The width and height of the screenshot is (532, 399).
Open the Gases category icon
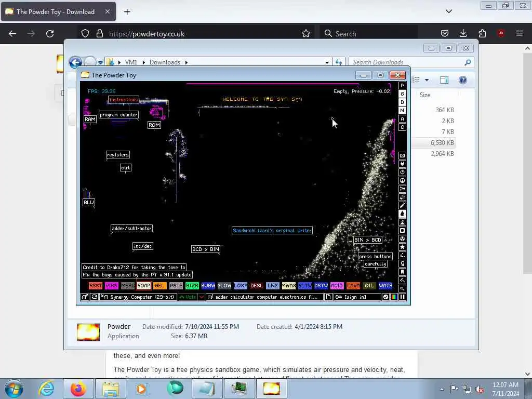click(403, 205)
